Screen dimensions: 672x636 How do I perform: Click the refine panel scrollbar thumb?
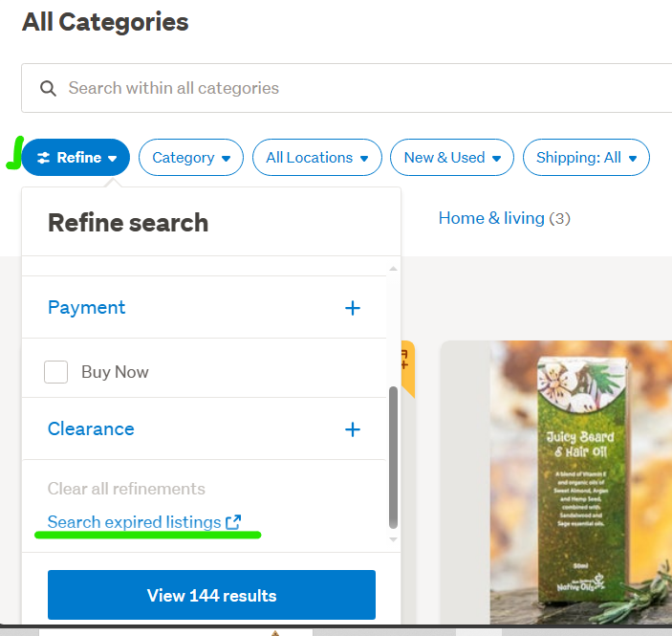click(393, 456)
